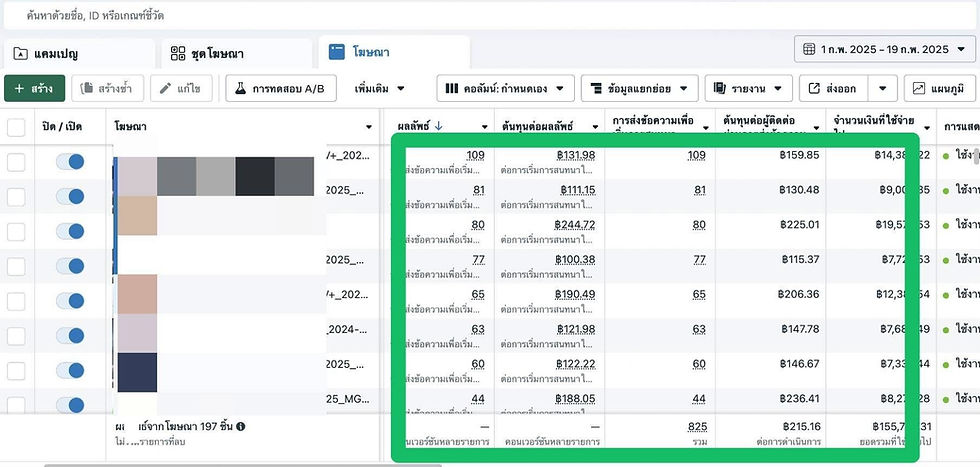Click the ฿159.85 cost per contact value

pos(799,155)
